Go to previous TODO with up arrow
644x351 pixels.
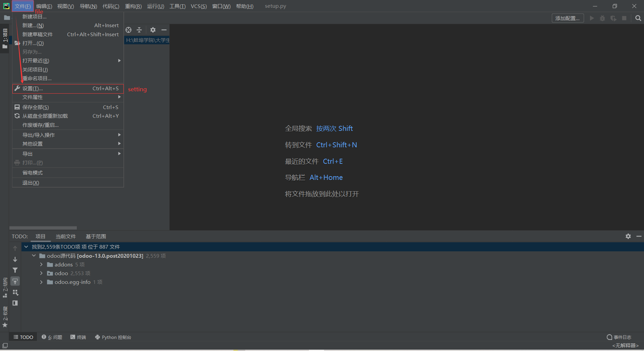pyautogui.click(x=15, y=248)
